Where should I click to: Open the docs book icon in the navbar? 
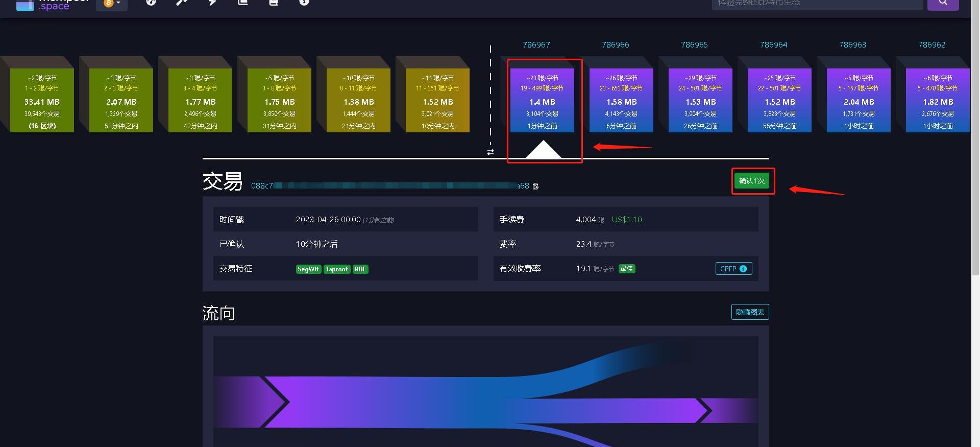(x=274, y=3)
